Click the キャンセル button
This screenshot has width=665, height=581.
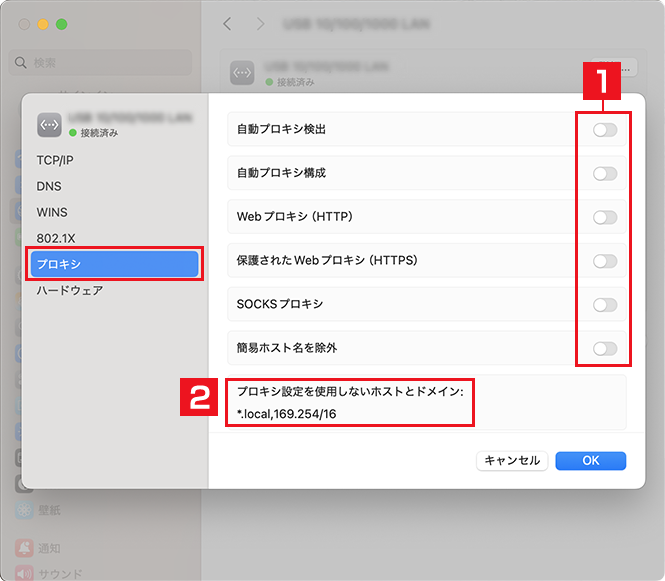511,460
